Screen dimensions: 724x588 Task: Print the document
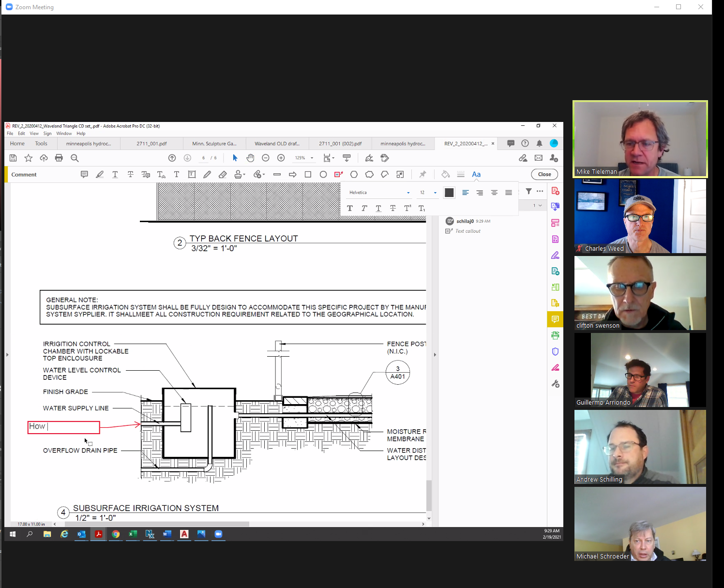(59, 158)
